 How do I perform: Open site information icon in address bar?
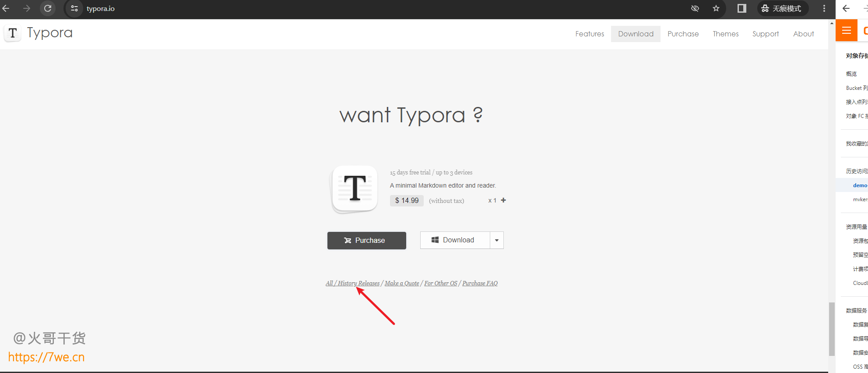coord(74,8)
